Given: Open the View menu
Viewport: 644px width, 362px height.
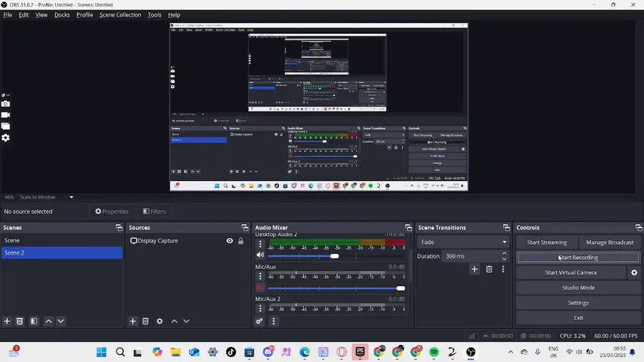Looking at the screenshot, I should coord(41,15).
